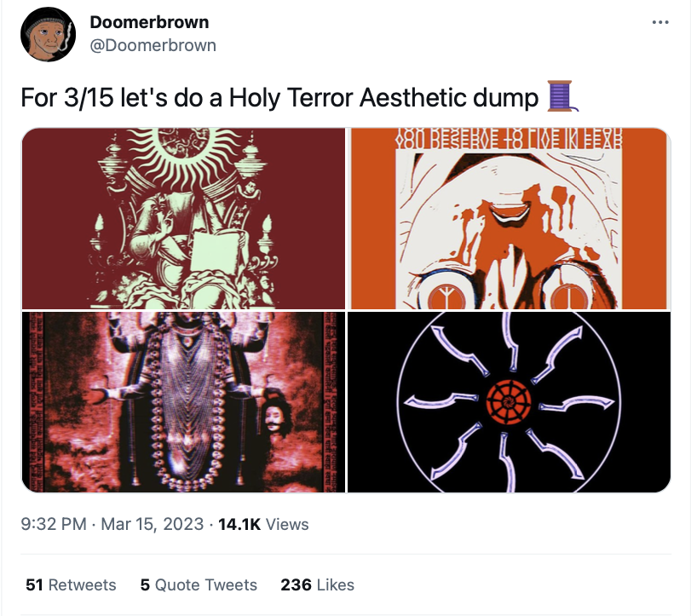Image resolution: width=691 pixels, height=616 pixels.
Task: Click the Mar 15, 2023 date
Action: [152, 524]
